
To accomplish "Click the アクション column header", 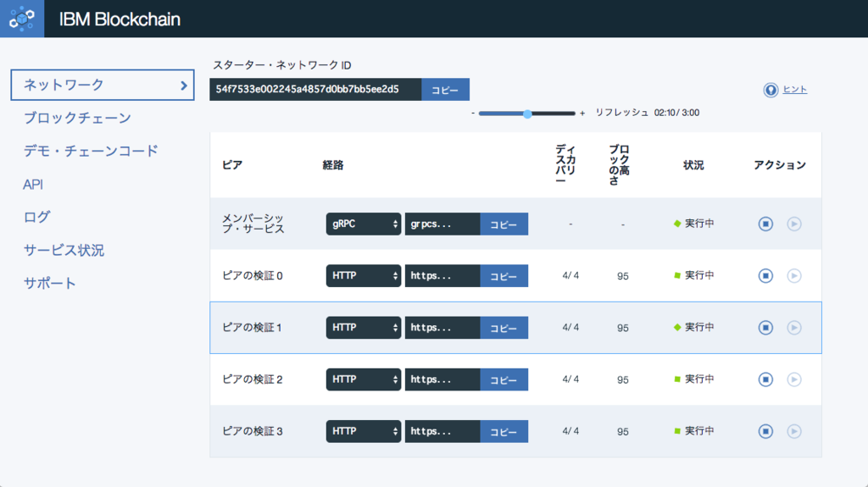I will coord(780,165).
